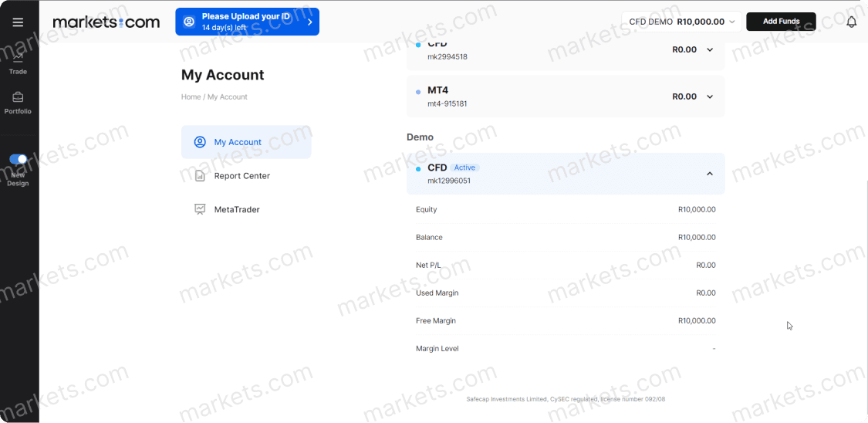Click the Net P/L row label
868x423 pixels.
coord(428,266)
